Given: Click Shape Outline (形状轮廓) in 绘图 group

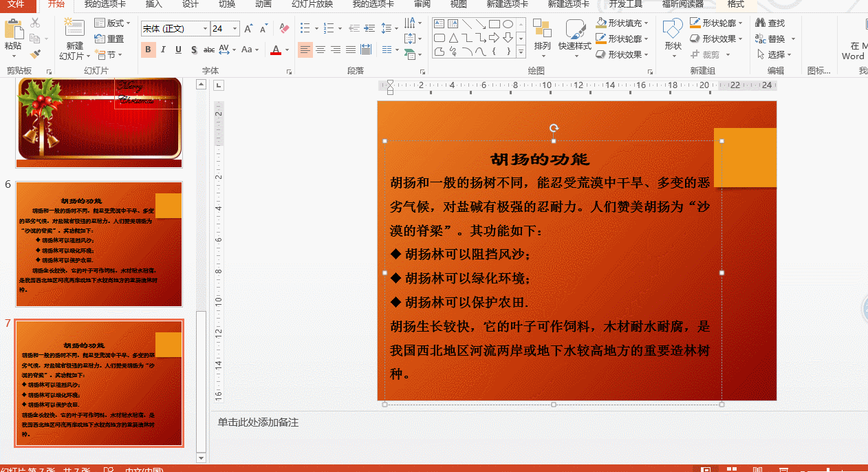Looking at the screenshot, I should click(x=622, y=39).
